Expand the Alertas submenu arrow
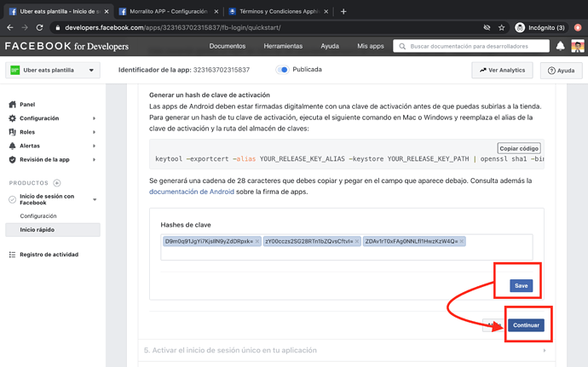The width and height of the screenshot is (588, 367). coord(94,146)
